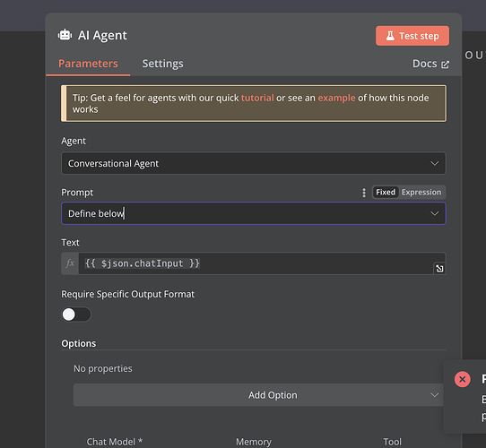Viewport: 486px width, 448px height.
Task: Open the Prompt three-dot options menu
Action: [x=364, y=193]
